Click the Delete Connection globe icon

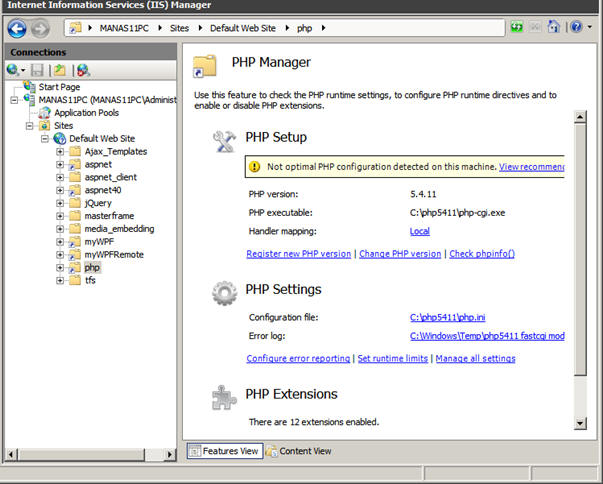click(83, 70)
